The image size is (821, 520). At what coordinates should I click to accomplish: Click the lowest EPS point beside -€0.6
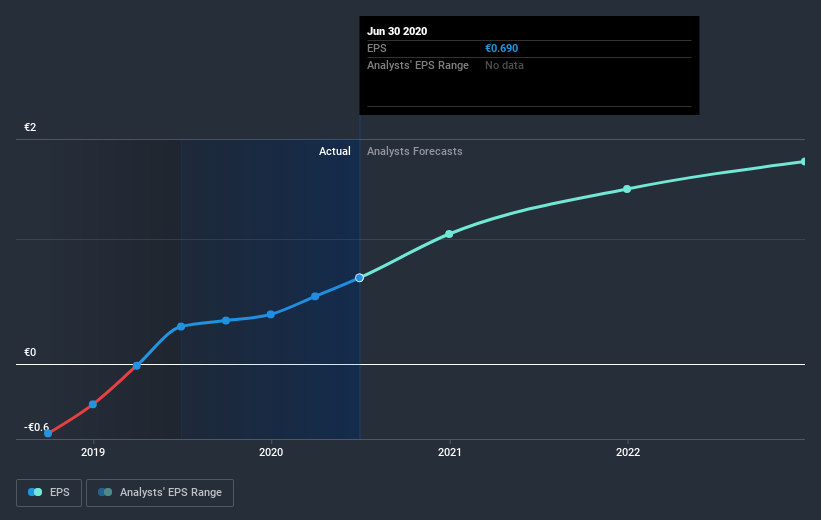[48, 433]
